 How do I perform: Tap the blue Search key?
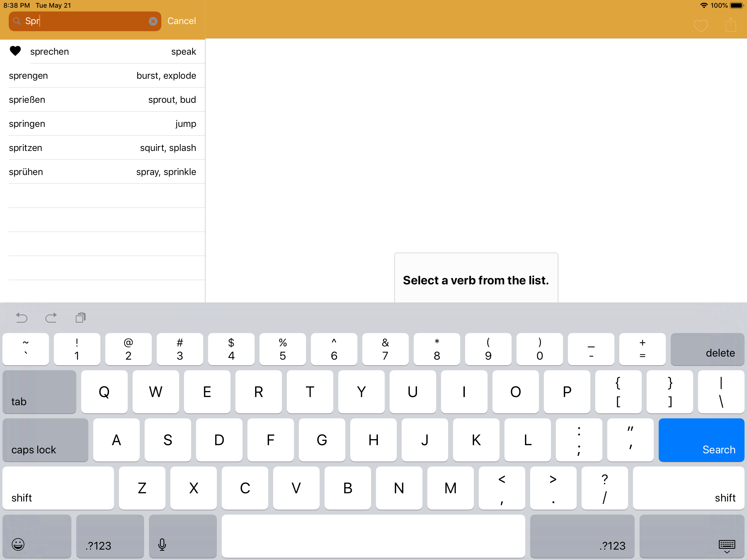[701, 440]
